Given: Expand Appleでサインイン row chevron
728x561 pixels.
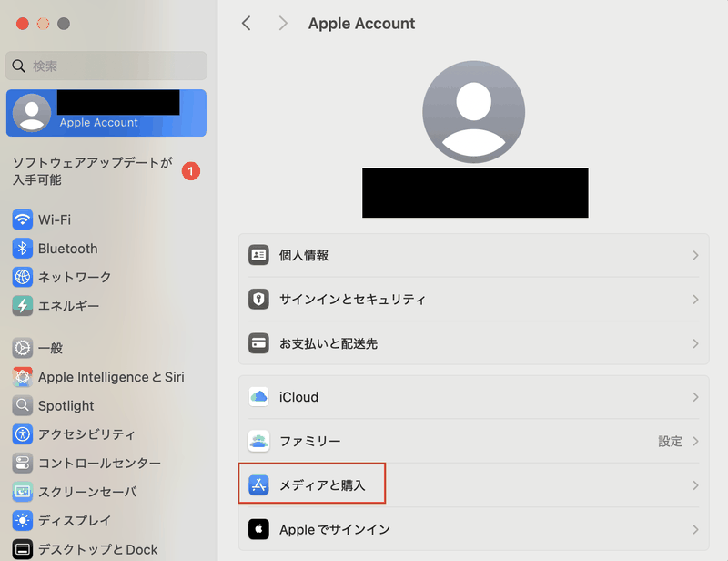Looking at the screenshot, I should pyautogui.click(x=695, y=529).
